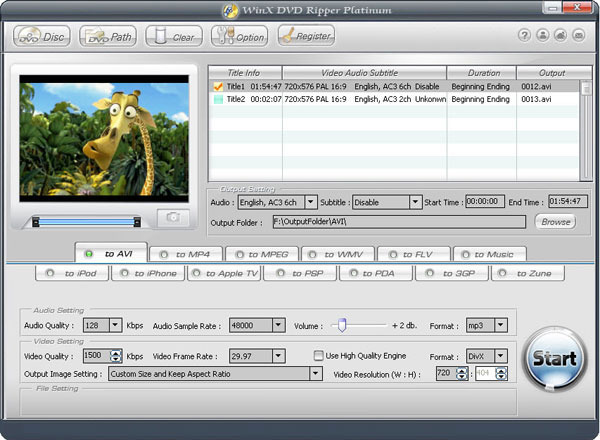Select the to FLV output tab
The height and width of the screenshot is (440, 600).
click(414, 254)
